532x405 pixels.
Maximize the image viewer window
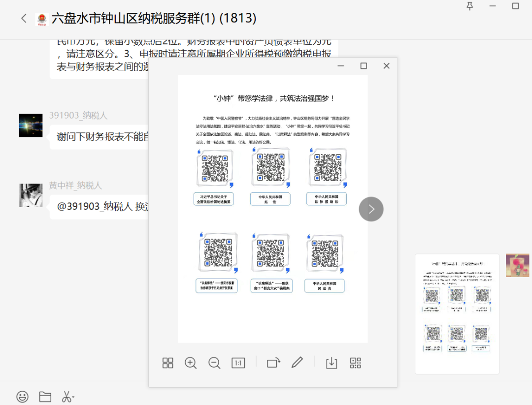(364, 66)
